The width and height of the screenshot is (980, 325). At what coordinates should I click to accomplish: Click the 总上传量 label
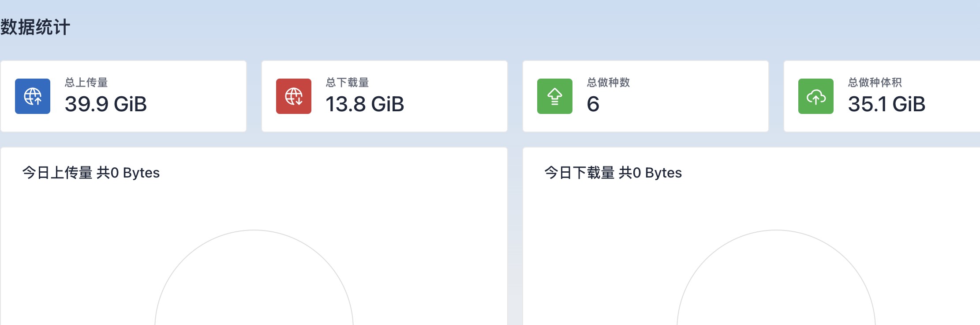(86, 83)
